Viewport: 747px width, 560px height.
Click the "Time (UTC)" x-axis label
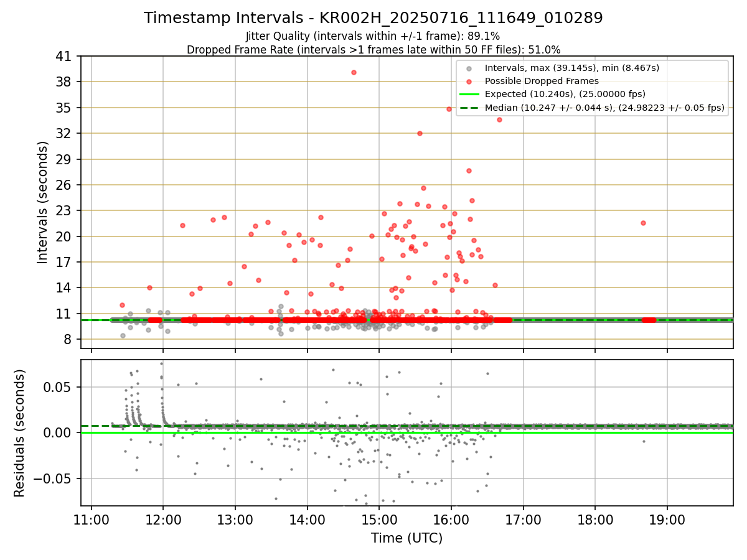pyautogui.click(x=406, y=538)
